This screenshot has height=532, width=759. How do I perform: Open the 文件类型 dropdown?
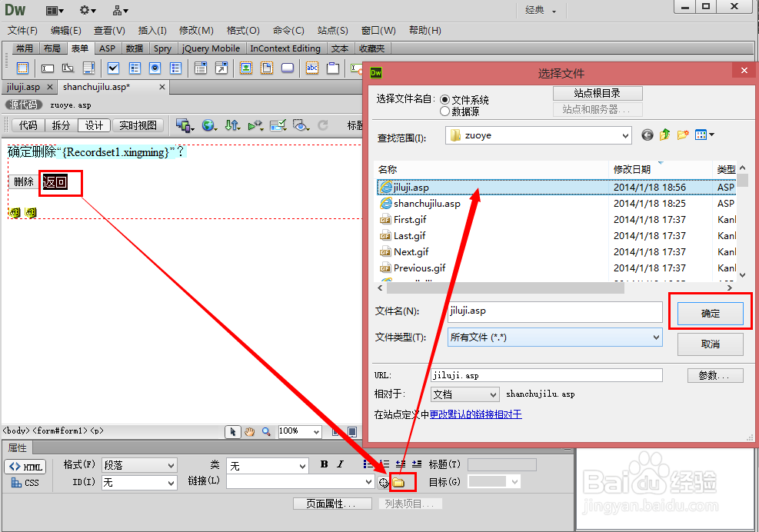click(x=554, y=337)
